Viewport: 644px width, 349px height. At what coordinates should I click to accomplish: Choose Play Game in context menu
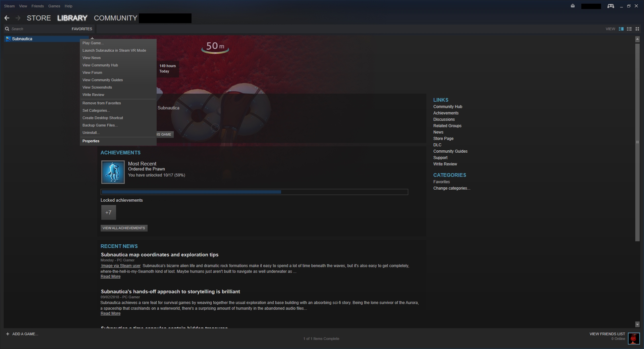coord(118,43)
